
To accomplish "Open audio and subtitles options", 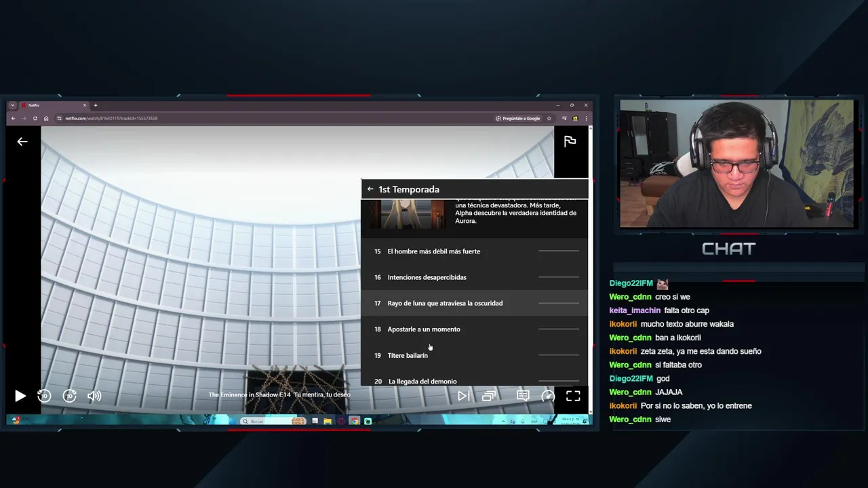I will pyautogui.click(x=523, y=396).
